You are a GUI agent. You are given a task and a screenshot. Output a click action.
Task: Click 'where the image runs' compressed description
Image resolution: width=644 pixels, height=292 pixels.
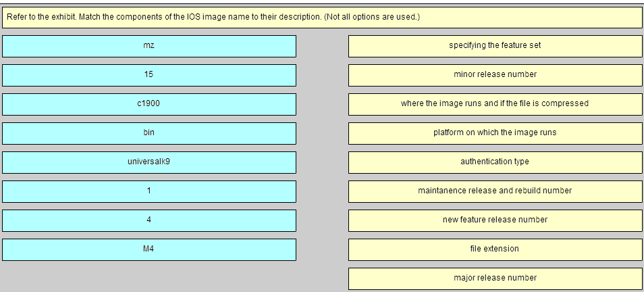point(495,104)
